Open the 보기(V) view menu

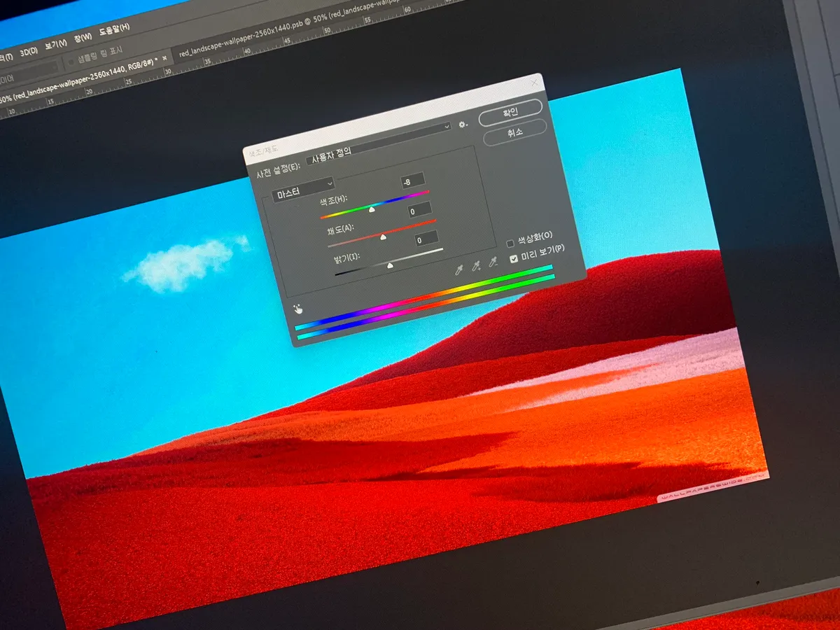[55, 45]
